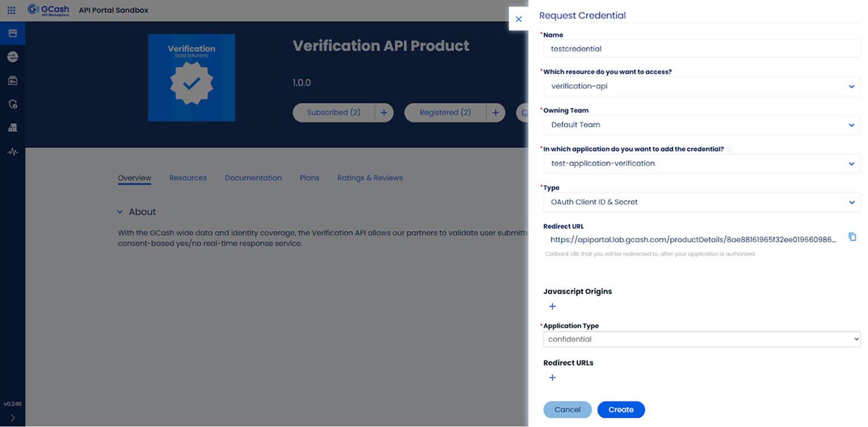Click the Subscribed (2) button

pyautogui.click(x=334, y=112)
